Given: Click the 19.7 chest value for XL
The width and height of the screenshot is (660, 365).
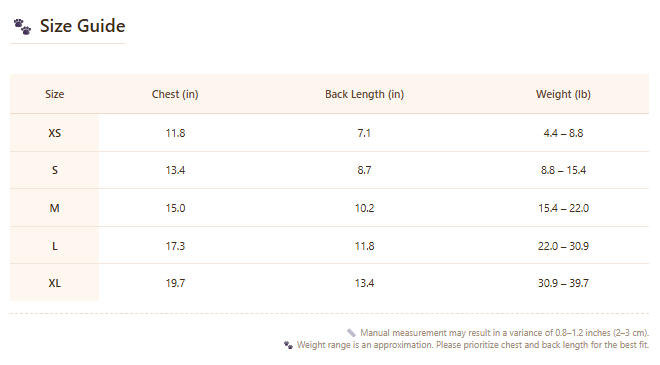Looking at the screenshot, I should point(175,283).
